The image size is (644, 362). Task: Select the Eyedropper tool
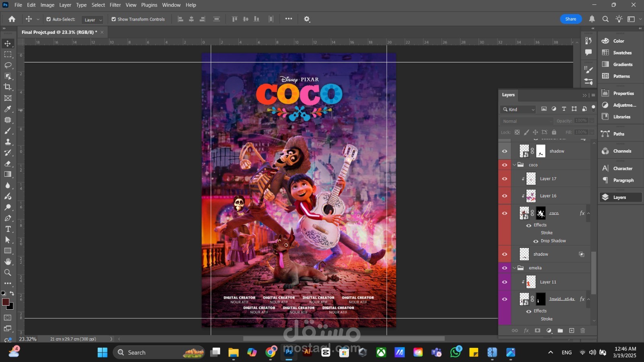[8, 109]
